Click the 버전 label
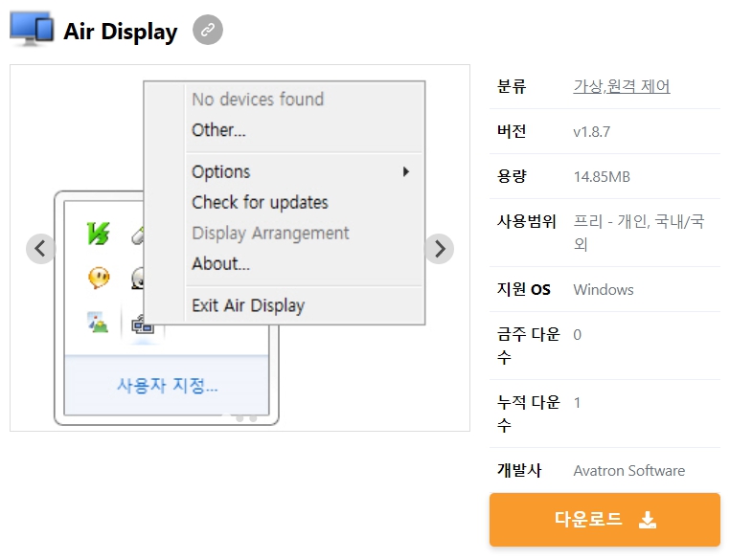This screenshot has width=730, height=560. [512, 132]
